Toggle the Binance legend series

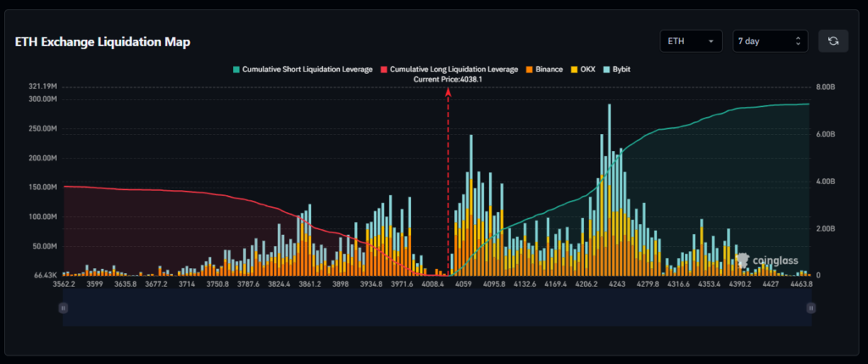point(543,70)
